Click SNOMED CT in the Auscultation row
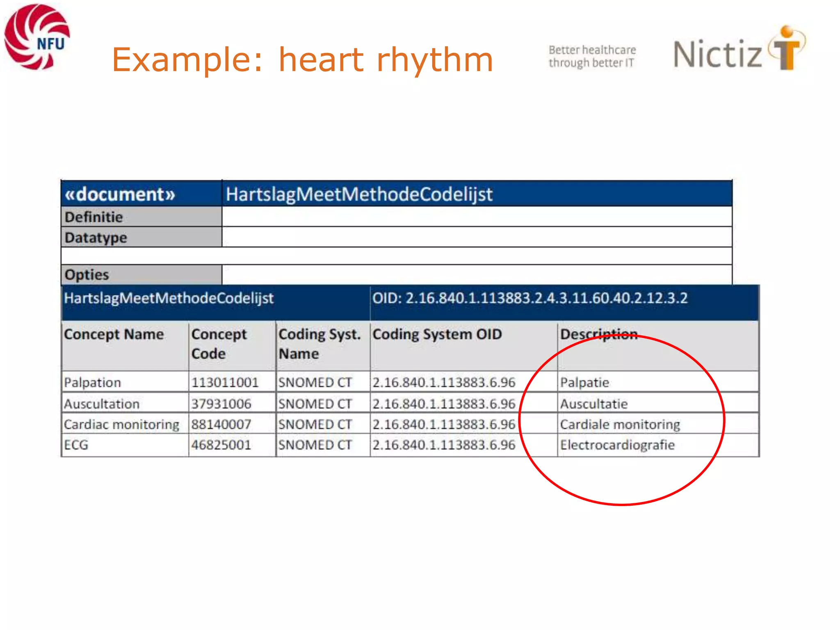Viewport: 840px width, 630px height. point(323,403)
